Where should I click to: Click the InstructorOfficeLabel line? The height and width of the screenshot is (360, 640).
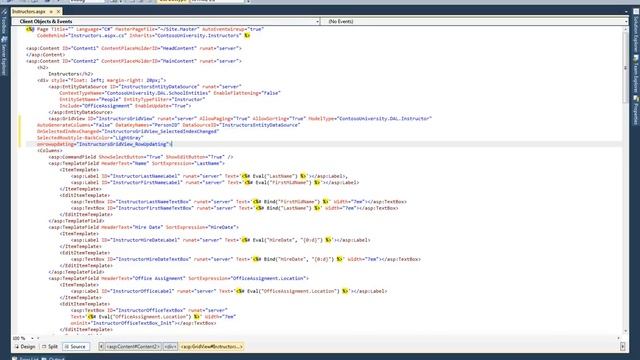click(x=229, y=291)
